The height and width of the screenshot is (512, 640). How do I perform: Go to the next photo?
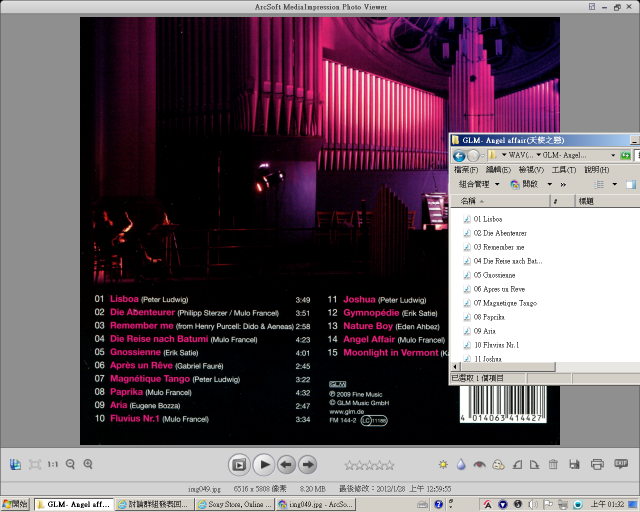(308, 465)
